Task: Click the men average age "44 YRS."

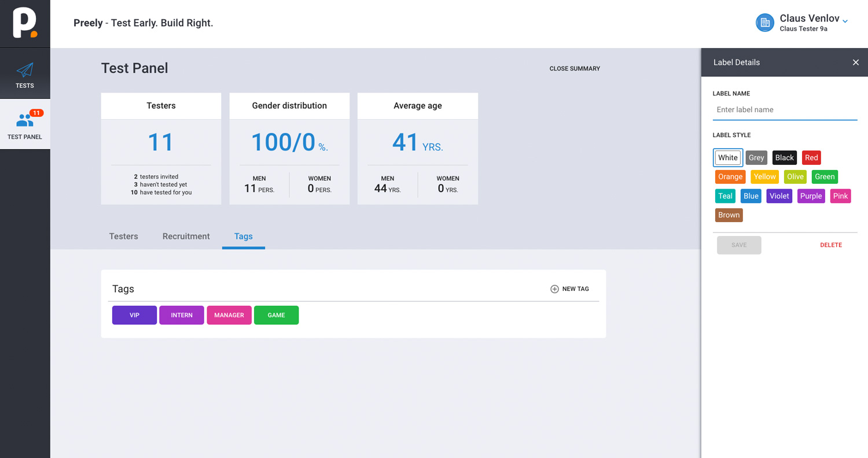Action: tap(388, 189)
